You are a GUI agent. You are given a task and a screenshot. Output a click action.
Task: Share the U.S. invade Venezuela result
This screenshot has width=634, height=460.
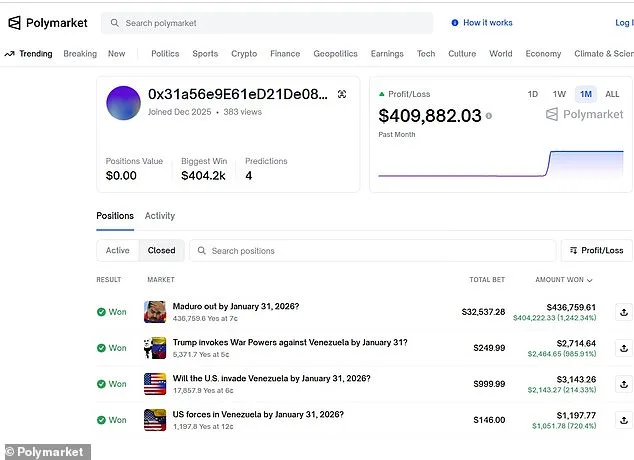(x=623, y=384)
